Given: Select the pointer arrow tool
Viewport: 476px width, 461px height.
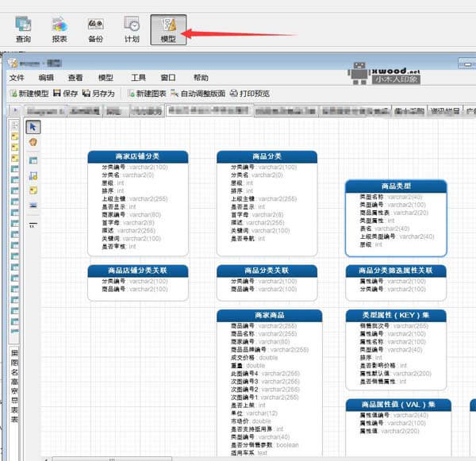Looking at the screenshot, I should [33, 127].
